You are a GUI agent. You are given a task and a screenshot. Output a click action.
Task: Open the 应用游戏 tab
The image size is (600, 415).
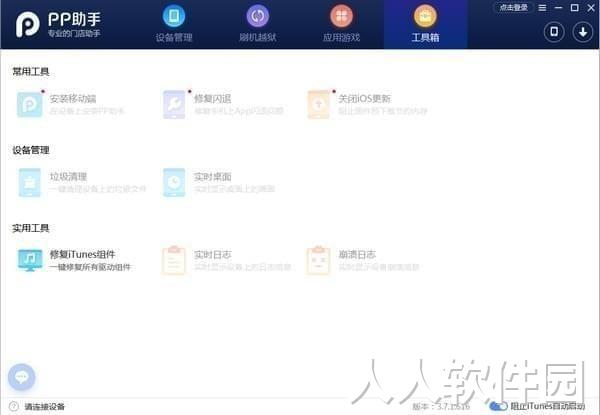pyautogui.click(x=341, y=24)
